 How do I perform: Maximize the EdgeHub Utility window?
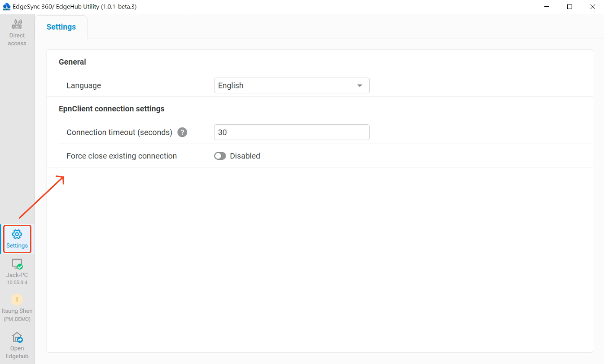[569, 6]
